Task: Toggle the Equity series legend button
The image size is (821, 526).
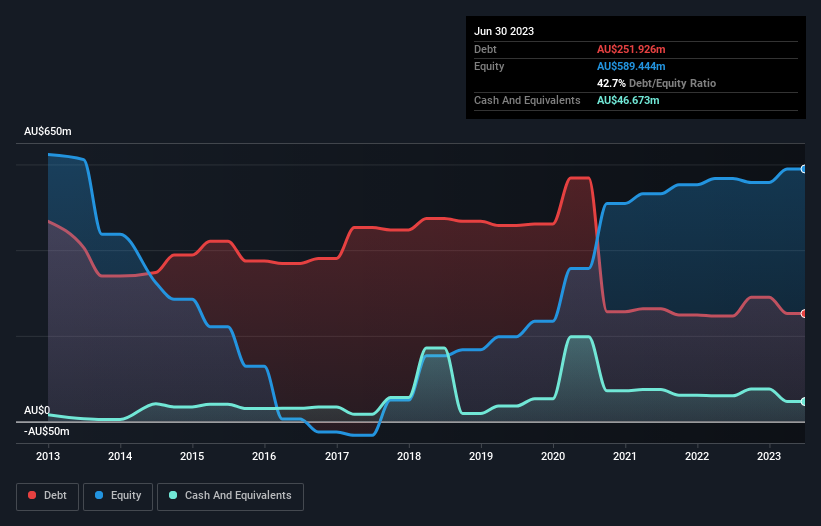Action: (118, 496)
